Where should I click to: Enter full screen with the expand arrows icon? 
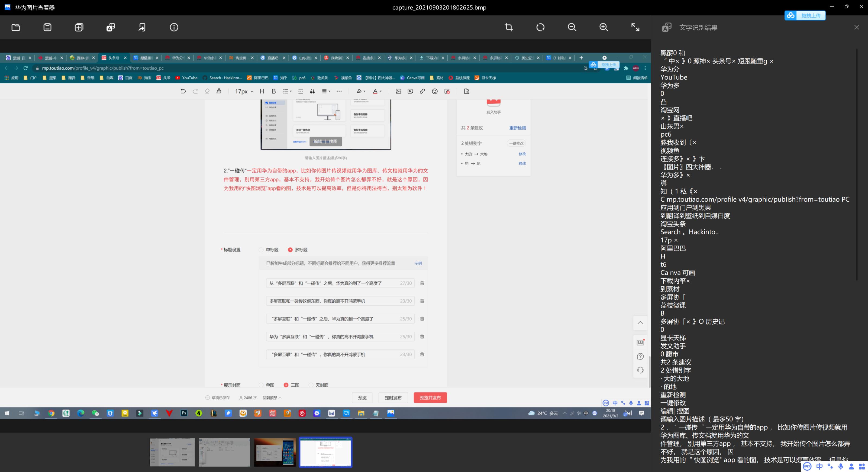pyautogui.click(x=635, y=27)
